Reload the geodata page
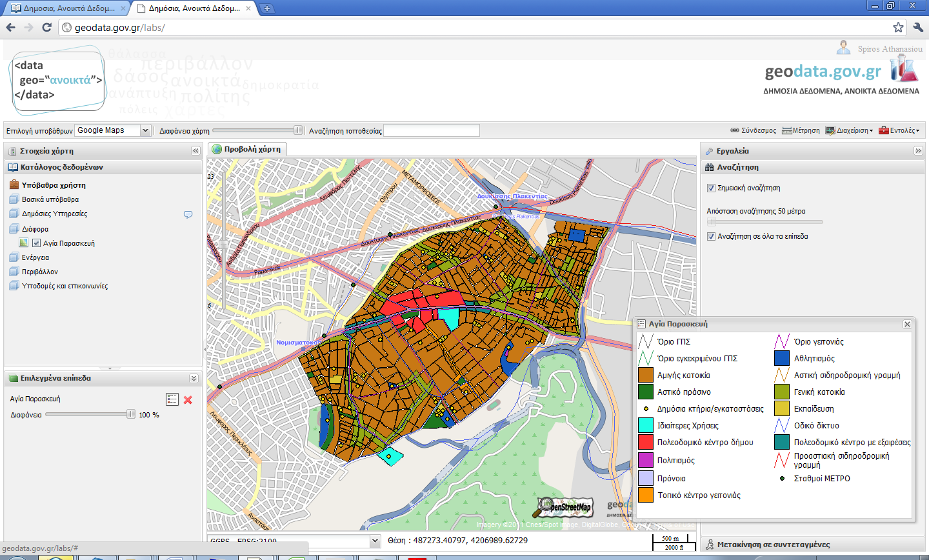Screen dimensions: 929x560 tap(46, 27)
